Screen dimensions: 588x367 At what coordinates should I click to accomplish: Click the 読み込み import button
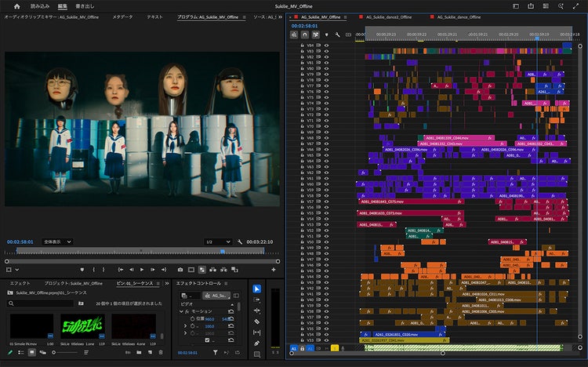pyautogui.click(x=39, y=6)
